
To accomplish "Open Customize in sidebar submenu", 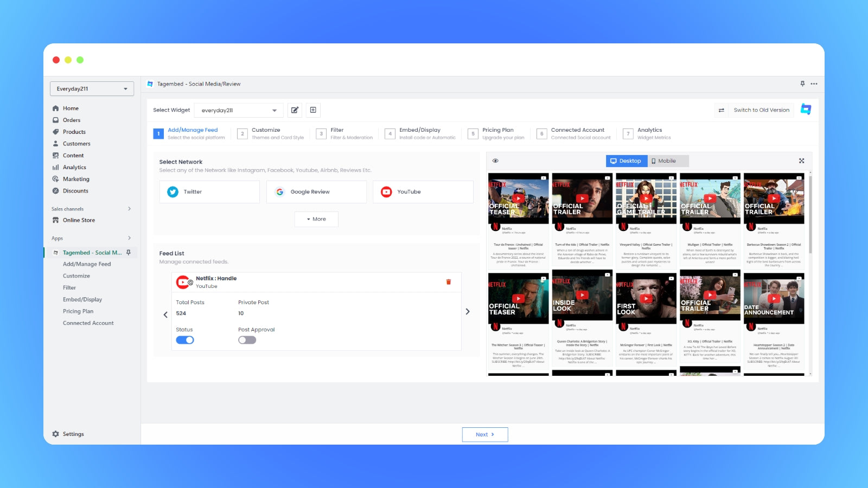I will pos(76,276).
